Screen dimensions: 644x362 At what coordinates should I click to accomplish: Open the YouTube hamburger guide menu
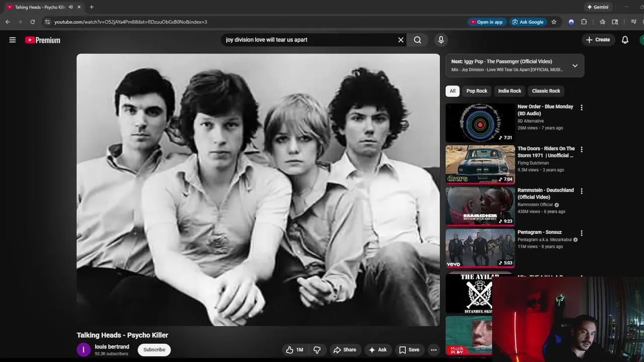coord(13,40)
